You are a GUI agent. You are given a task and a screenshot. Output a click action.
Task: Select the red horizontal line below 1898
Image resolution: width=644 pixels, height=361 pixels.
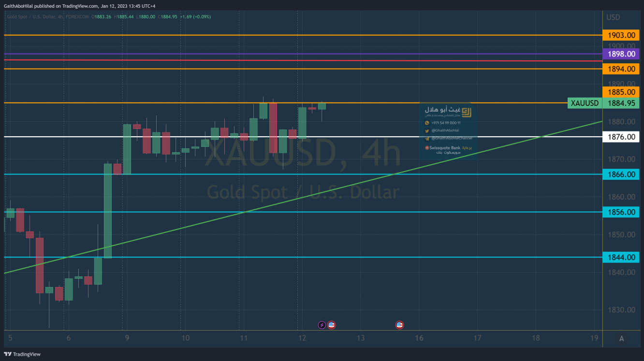click(303, 60)
